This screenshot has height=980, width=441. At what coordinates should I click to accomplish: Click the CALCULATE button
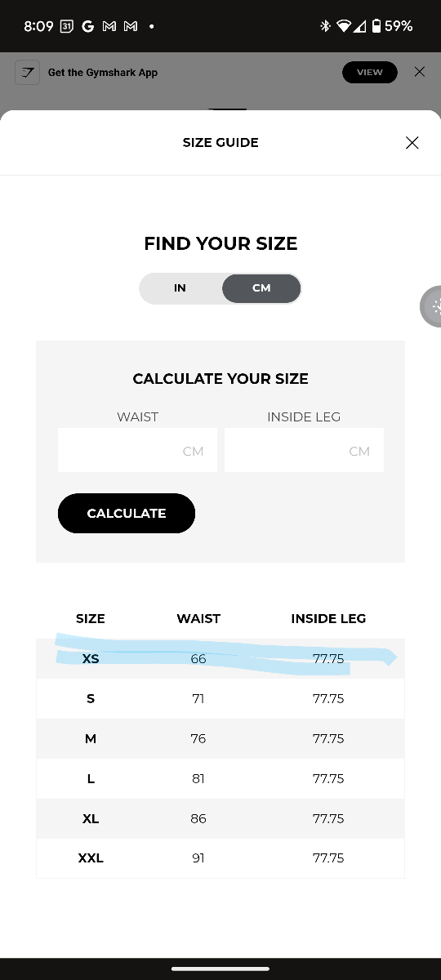click(x=127, y=513)
